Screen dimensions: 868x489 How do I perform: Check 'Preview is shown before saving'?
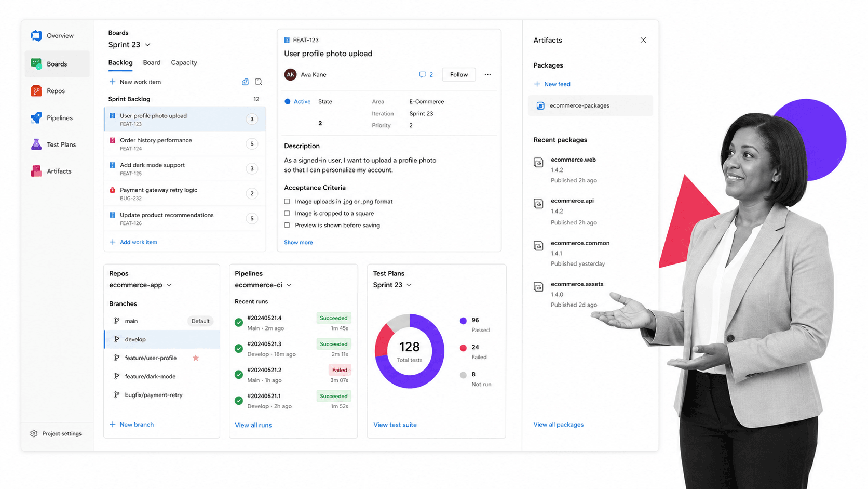point(287,225)
